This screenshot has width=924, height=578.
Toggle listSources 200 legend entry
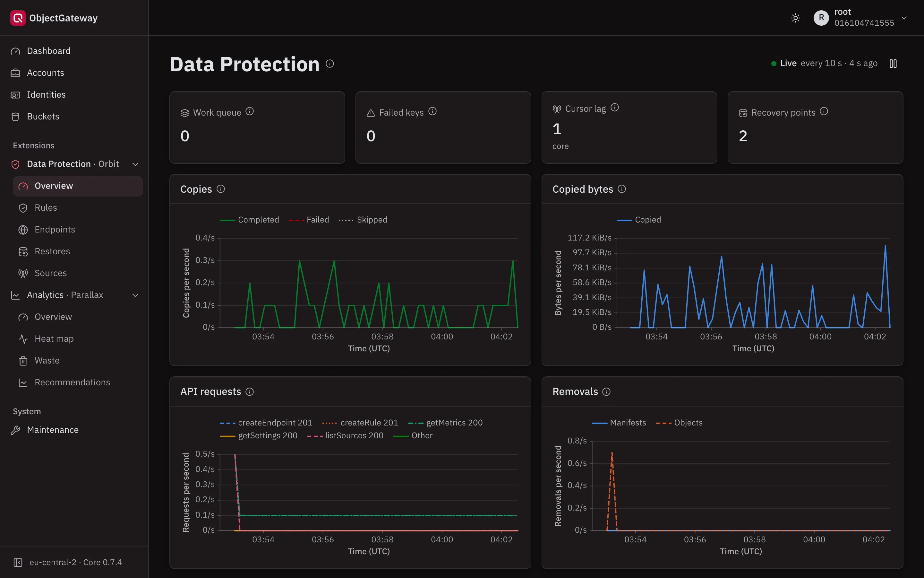pyautogui.click(x=345, y=436)
